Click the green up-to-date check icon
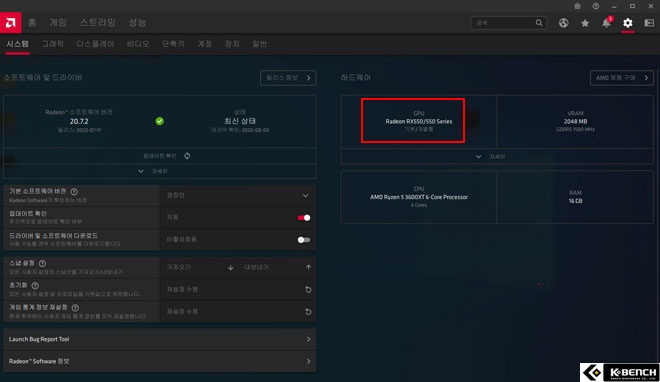Screen dimensions: 660x382 click(x=160, y=121)
